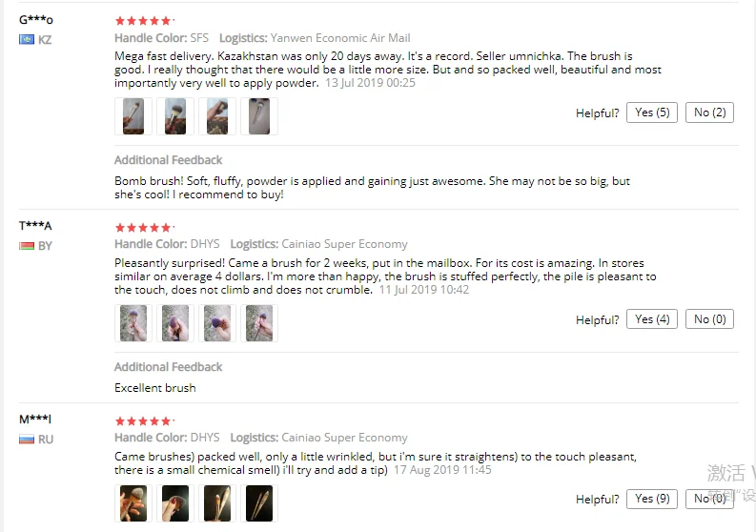Viewport: 756px width, 532px height.
Task: Click Yes (5) helpful button
Action: point(652,113)
